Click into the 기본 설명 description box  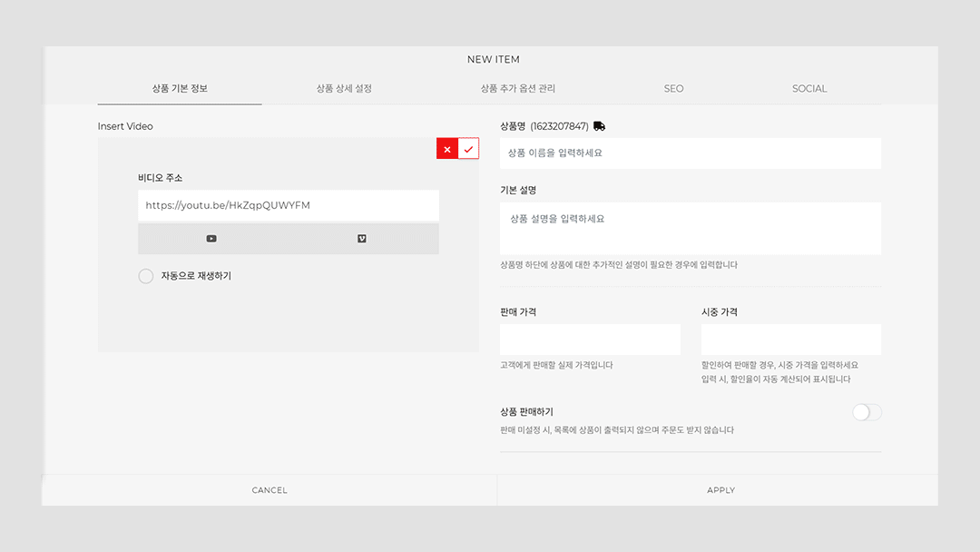coord(690,228)
